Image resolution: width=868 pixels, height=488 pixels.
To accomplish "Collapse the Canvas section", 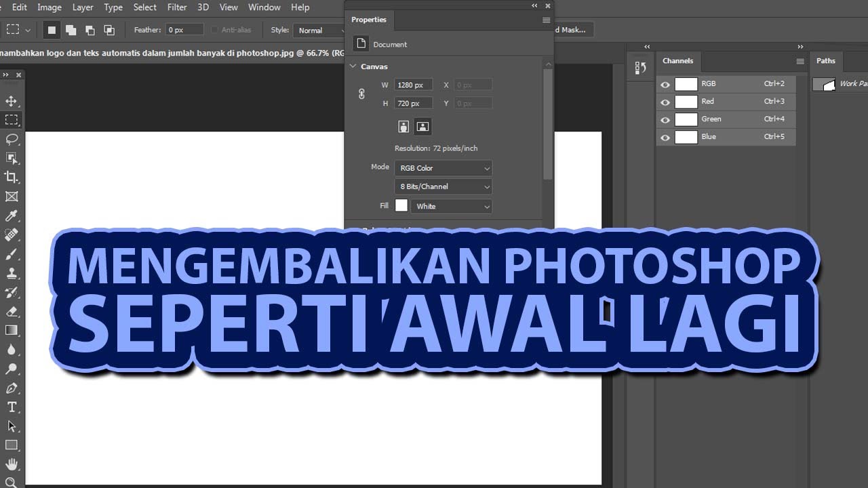I will coord(353,66).
